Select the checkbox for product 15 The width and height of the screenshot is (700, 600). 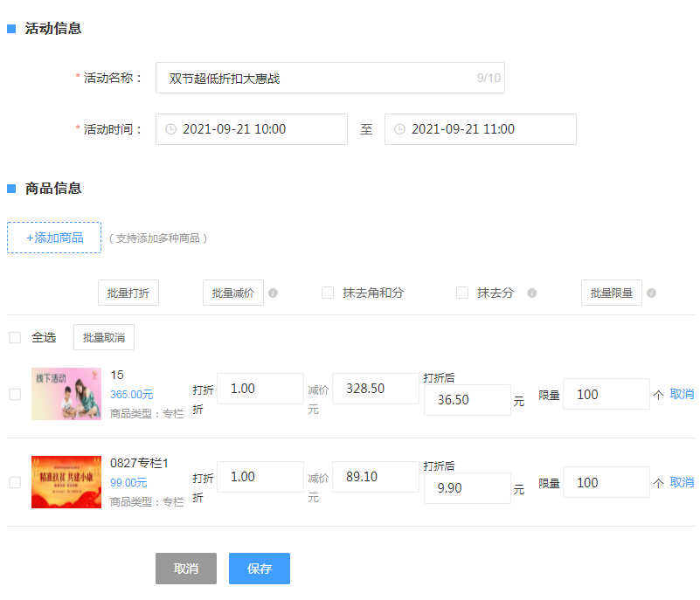point(15,394)
